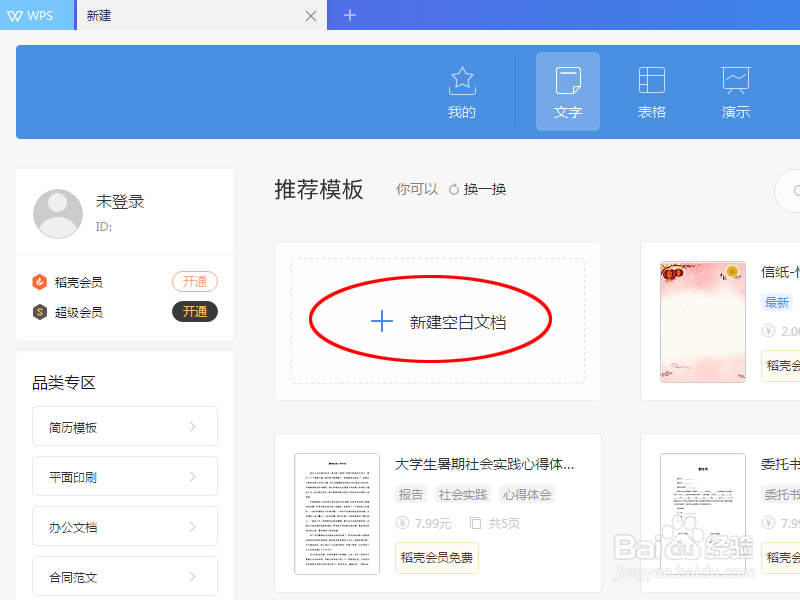800x600 pixels.
Task: Select the 演示 presentation type
Action: [736, 92]
